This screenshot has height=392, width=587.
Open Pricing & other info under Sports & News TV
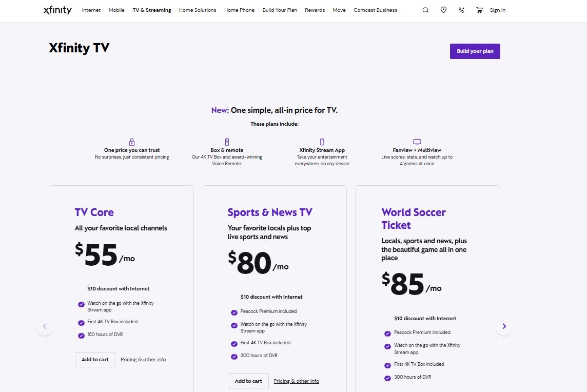coord(297,381)
